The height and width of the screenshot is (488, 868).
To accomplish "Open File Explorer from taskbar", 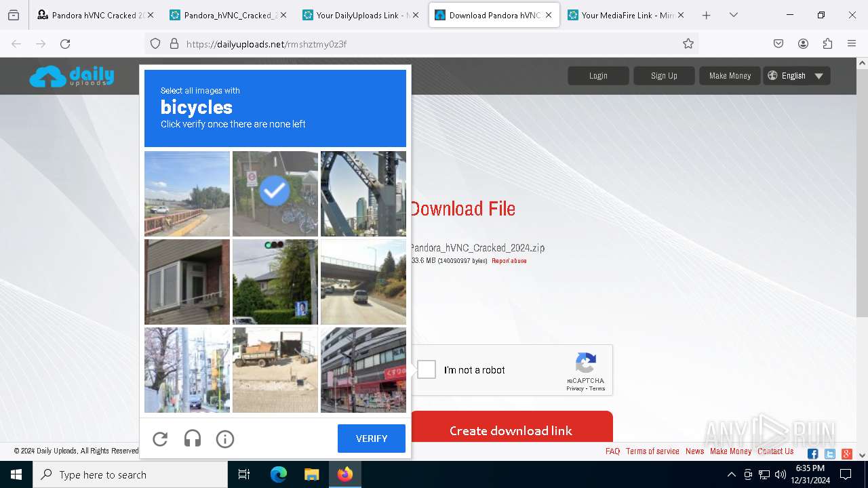I will (x=311, y=474).
